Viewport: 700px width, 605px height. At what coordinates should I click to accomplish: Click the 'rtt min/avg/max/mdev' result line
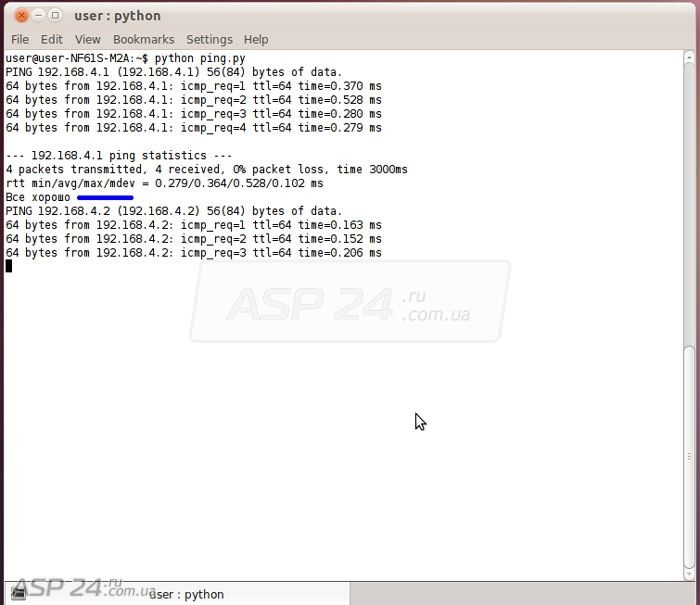[x=164, y=184]
